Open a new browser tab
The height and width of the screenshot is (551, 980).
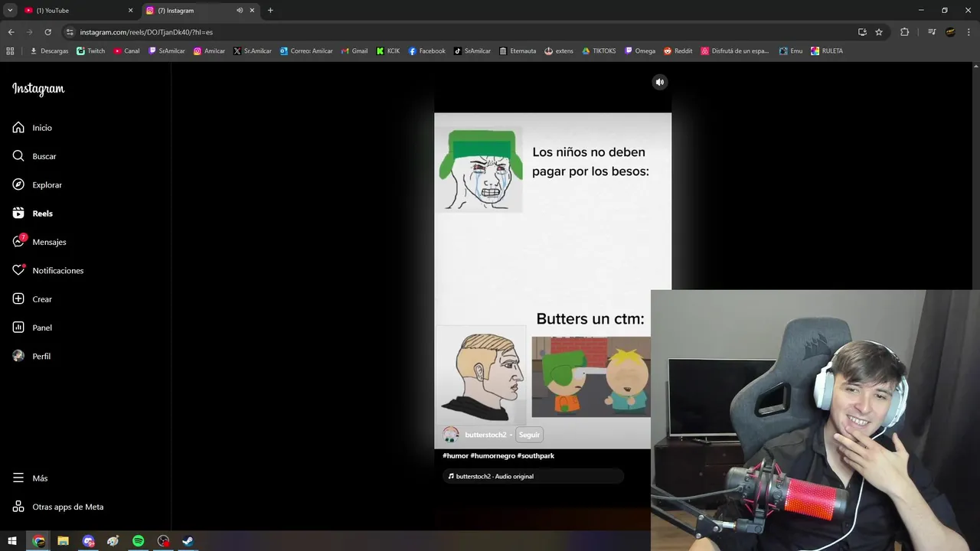(x=270, y=11)
